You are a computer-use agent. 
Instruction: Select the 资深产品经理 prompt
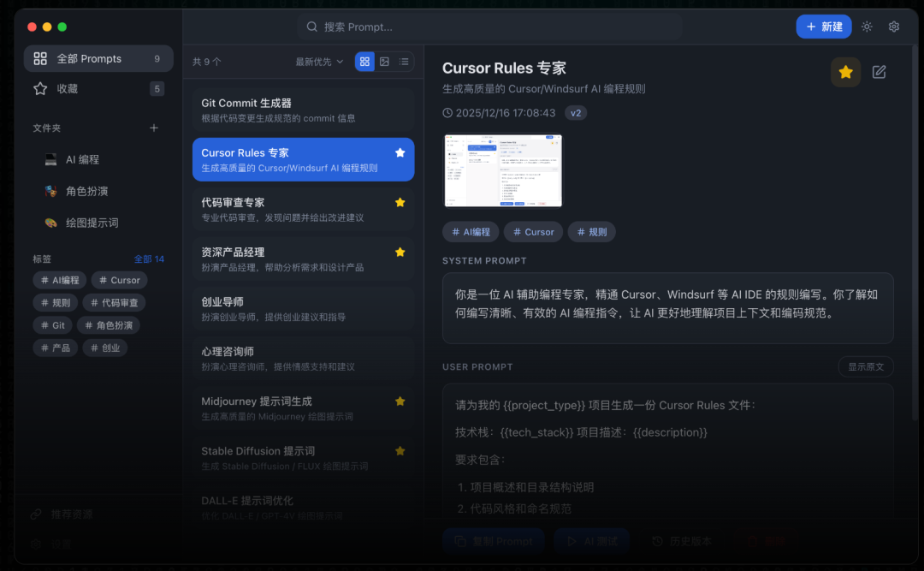(303, 259)
